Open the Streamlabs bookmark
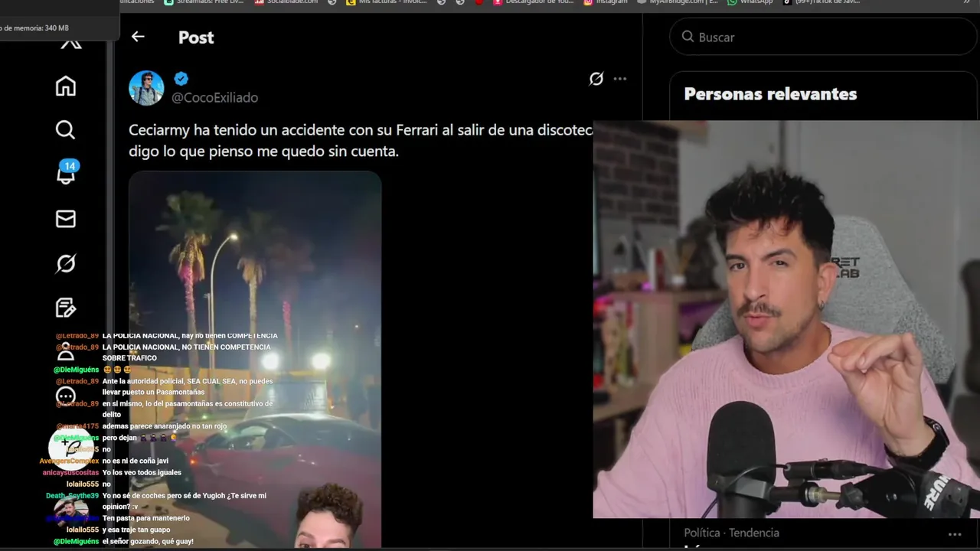 coord(204,2)
